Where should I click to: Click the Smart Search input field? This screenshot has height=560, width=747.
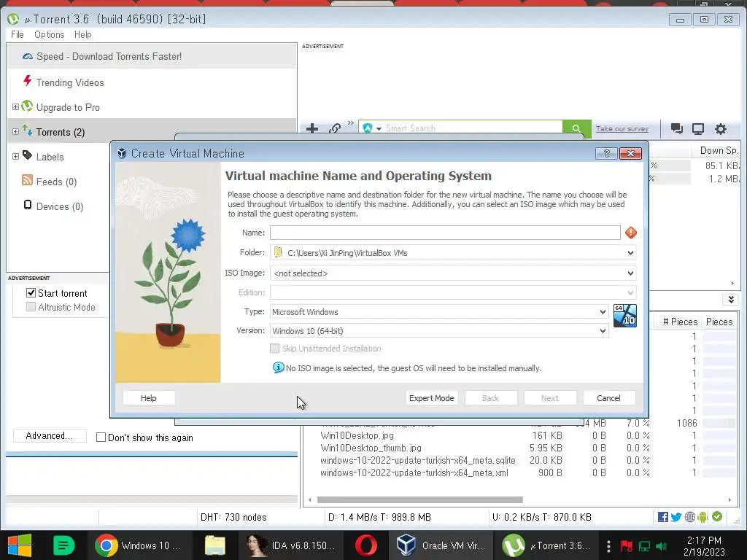click(472, 128)
